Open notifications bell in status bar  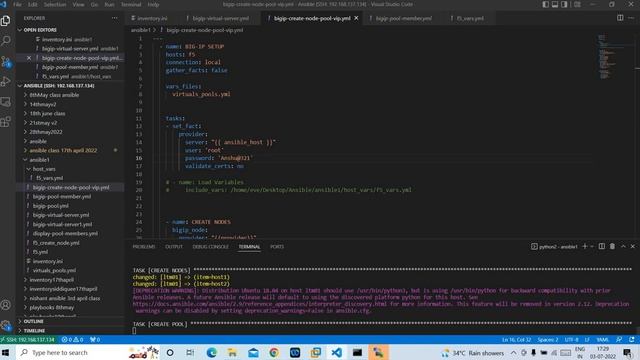[x=632, y=340]
